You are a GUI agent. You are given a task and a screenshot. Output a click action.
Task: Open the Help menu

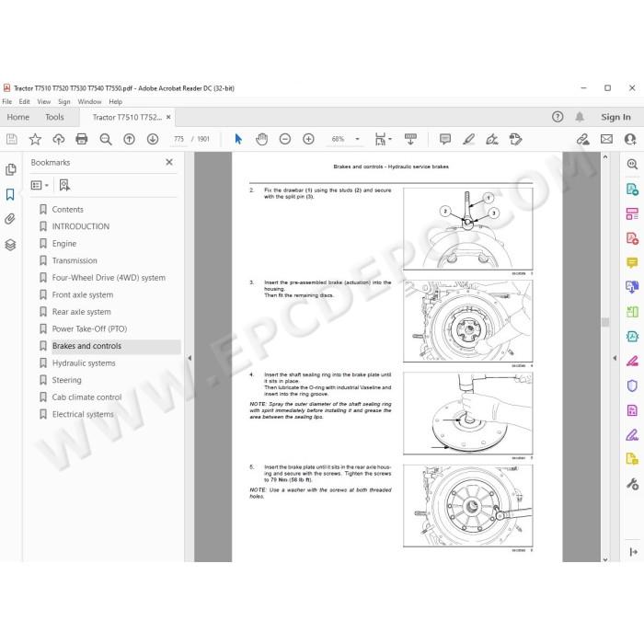tap(115, 101)
